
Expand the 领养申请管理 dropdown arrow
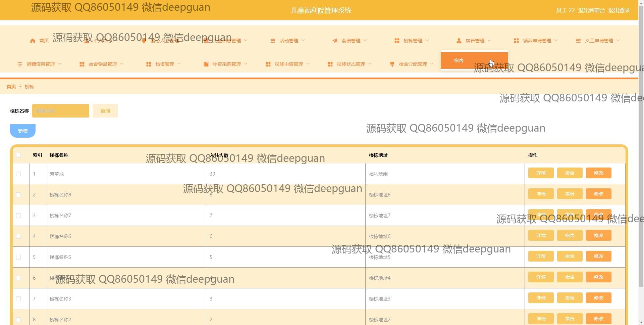556,40
